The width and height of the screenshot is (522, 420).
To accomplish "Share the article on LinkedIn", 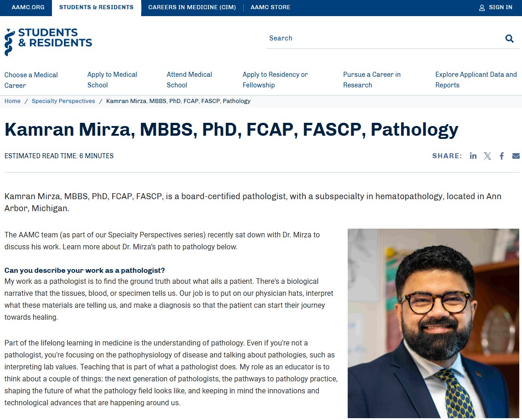I will pos(473,155).
